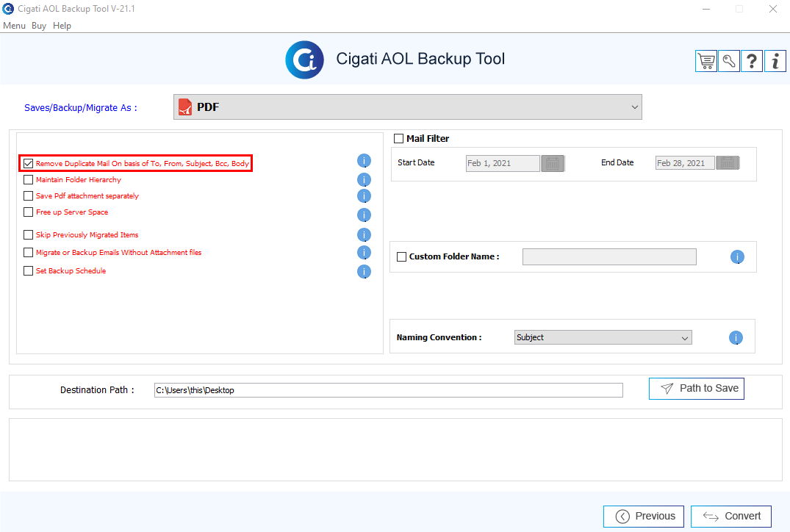Check Save Pdf attachment separately
The height and width of the screenshot is (532, 790).
tap(28, 196)
